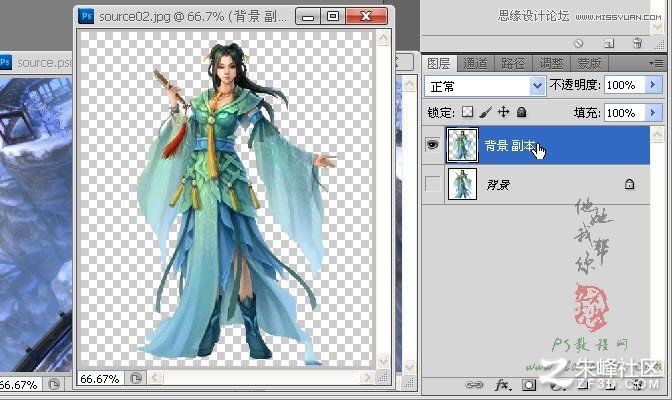Click the 背景 副本 layer thumbnail

tap(462, 144)
